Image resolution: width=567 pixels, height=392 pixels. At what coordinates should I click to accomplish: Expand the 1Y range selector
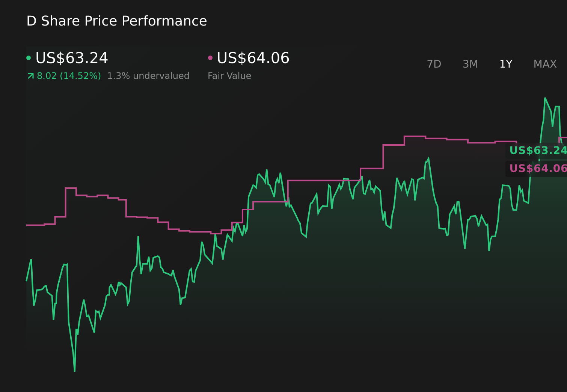(x=505, y=64)
